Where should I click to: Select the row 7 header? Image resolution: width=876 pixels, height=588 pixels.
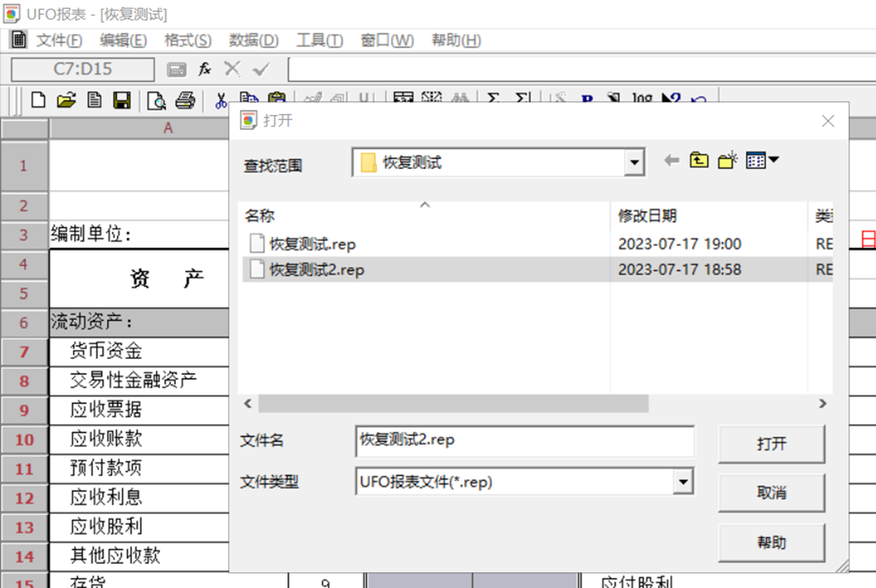(x=24, y=351)
